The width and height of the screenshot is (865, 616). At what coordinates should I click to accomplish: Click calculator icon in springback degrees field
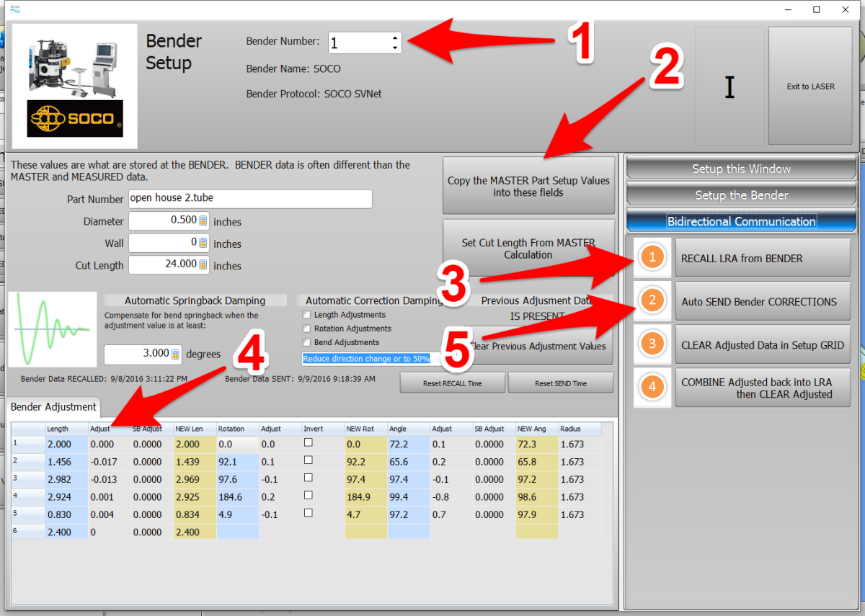tap(175, 354)
